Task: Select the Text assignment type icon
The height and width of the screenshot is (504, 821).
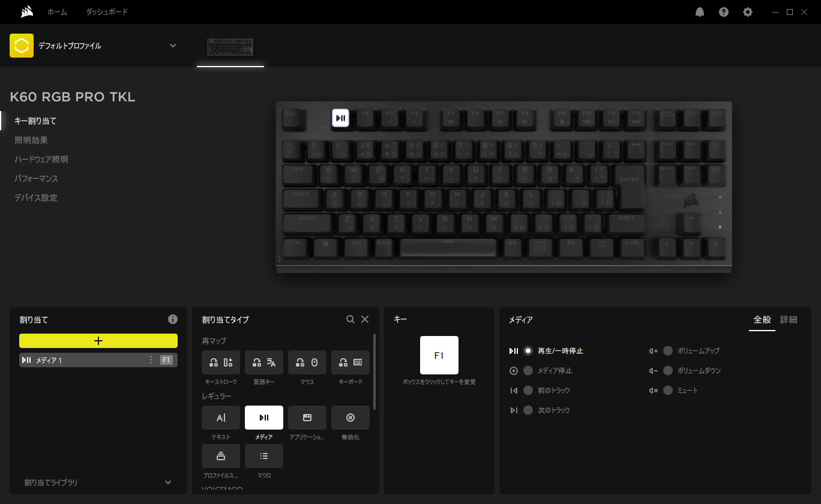Action: pyautogui.click(x=220, y=418)
